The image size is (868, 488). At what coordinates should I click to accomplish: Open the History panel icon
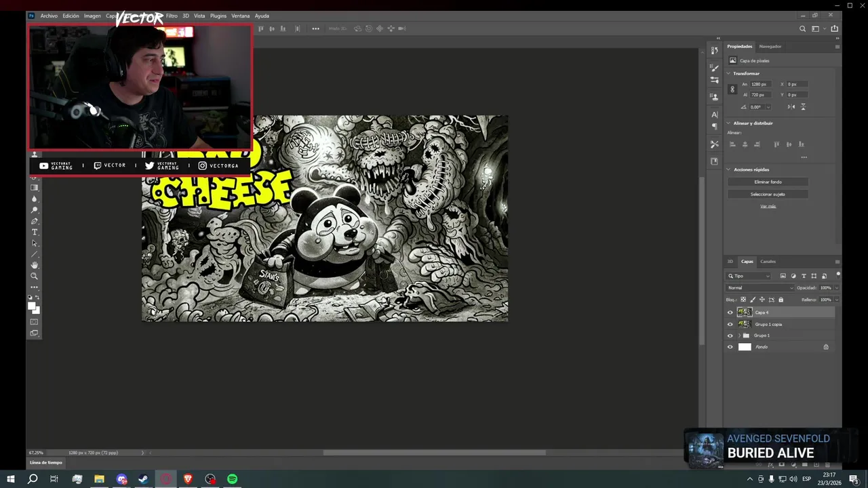click(x=714, y=50)
